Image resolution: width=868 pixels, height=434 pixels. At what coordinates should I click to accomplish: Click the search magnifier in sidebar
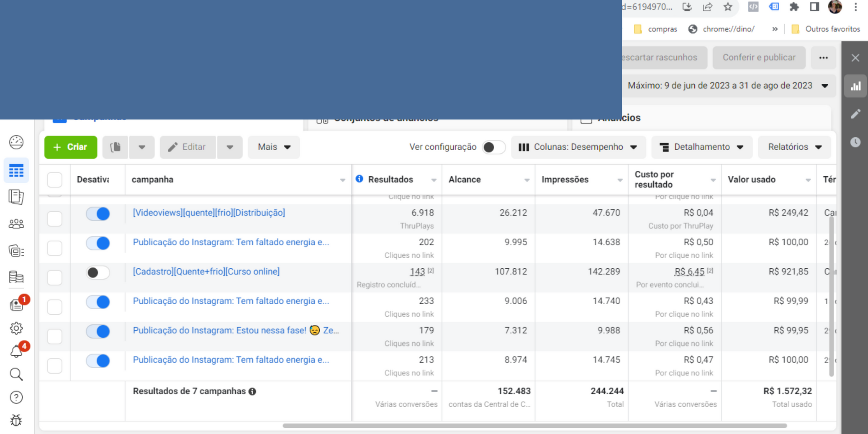pos(16,374)
